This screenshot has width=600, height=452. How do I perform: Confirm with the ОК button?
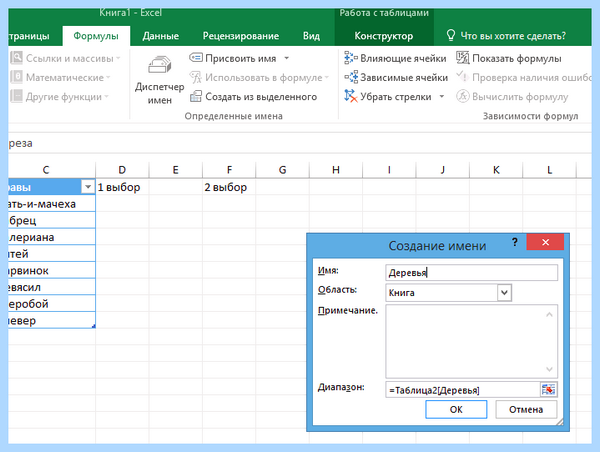(x=456, y=410)
